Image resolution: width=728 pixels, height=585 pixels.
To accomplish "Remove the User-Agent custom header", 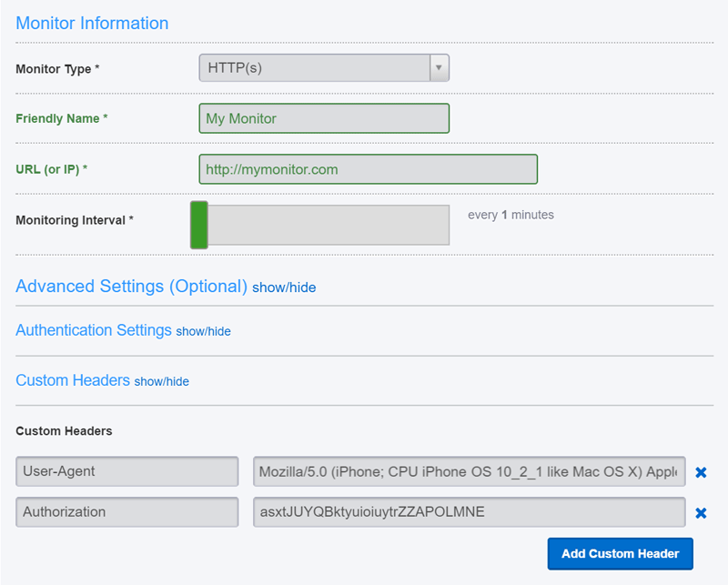I will [701, 471].
